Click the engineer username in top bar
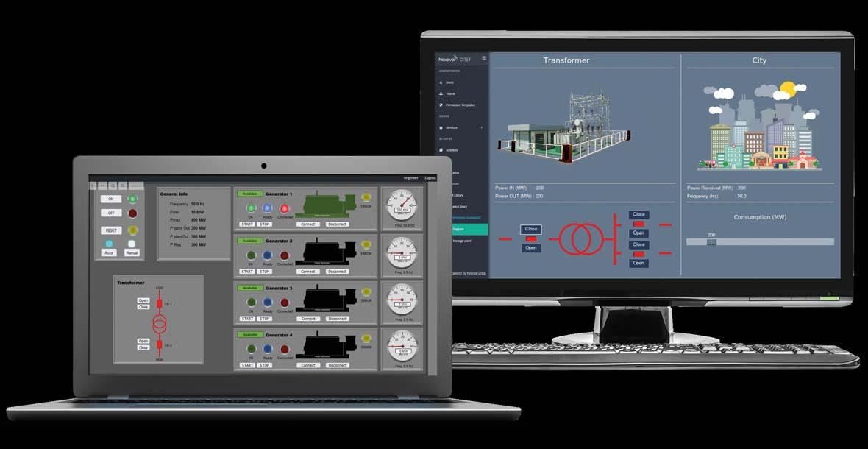The width and height of the screenshot is (868, 449). pyautogui.click(x=410, y=177)
